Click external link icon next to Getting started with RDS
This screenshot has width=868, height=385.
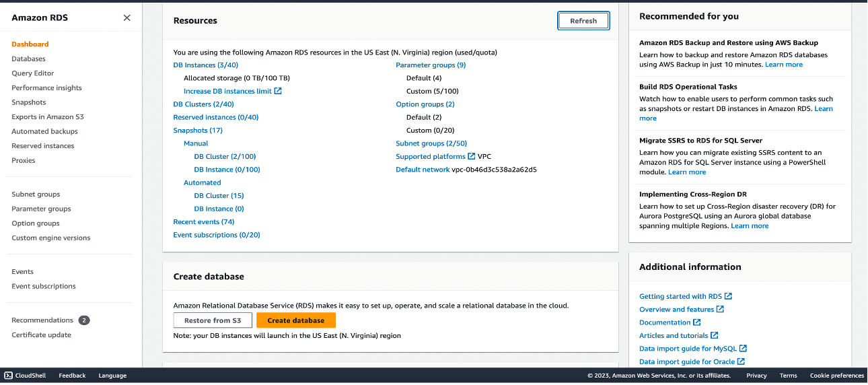(728, 296)
